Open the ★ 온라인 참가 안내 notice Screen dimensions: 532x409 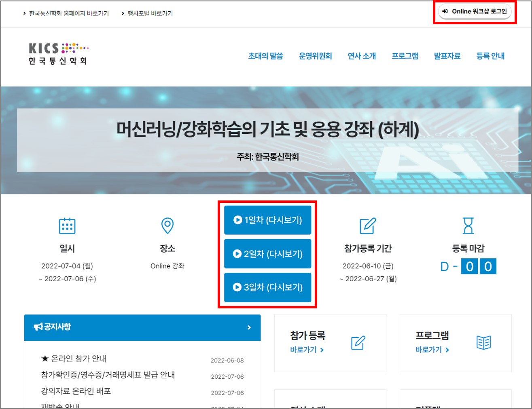pos(74,358)
